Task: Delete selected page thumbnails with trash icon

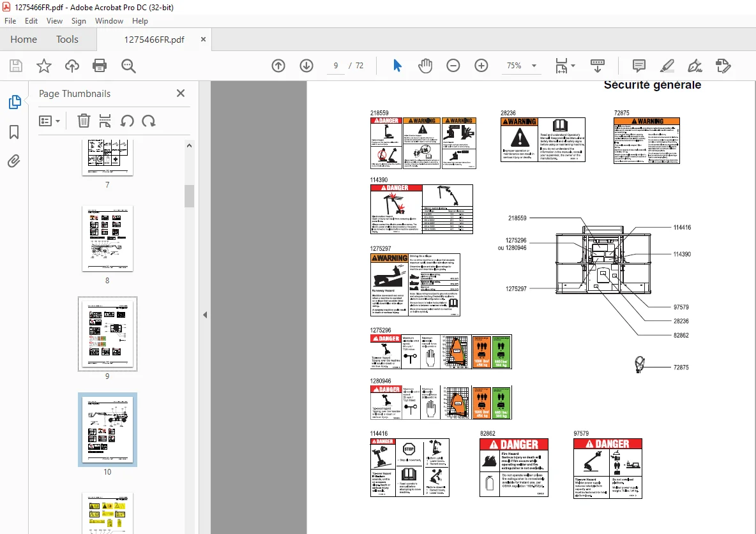Action: 84,121
